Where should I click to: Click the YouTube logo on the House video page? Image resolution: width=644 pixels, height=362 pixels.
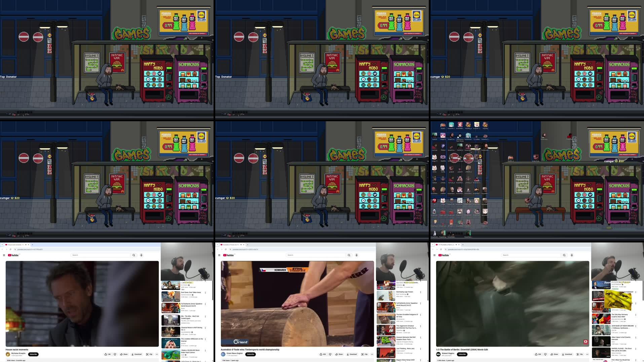(x=13, y=255)
